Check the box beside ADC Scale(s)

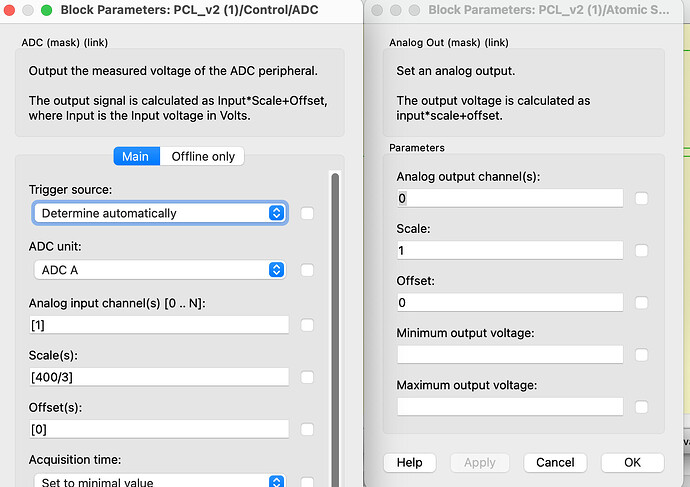click(307, 377)
